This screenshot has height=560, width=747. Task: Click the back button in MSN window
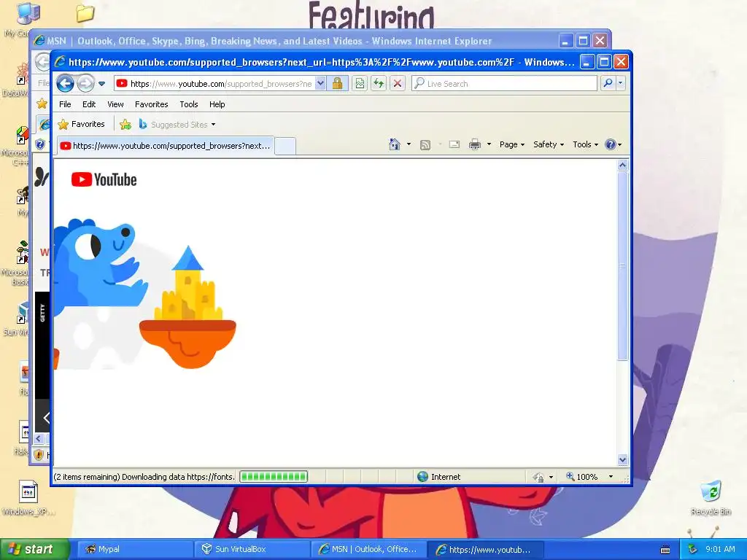(43, 62)
